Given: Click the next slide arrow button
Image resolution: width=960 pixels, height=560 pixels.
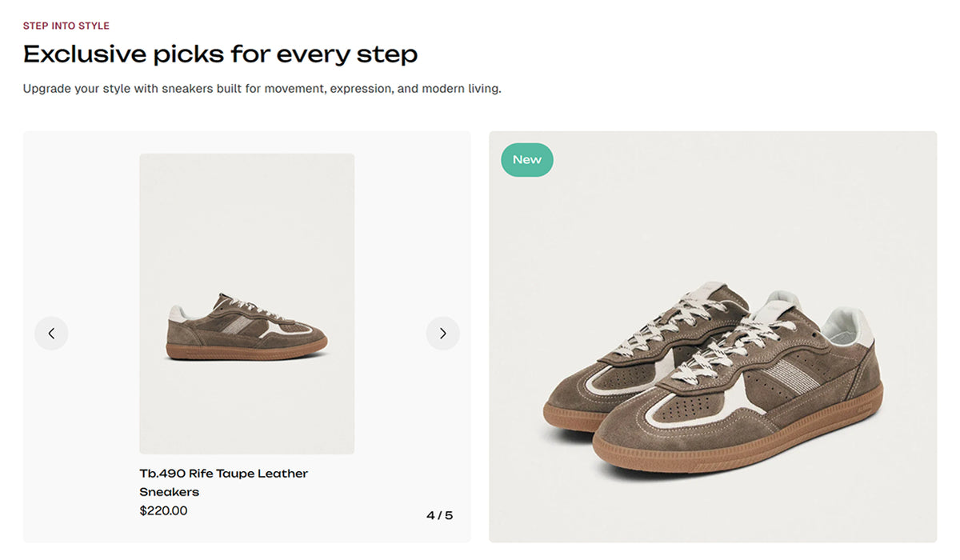Looking at the screenshot, I should tap(442, 334).
